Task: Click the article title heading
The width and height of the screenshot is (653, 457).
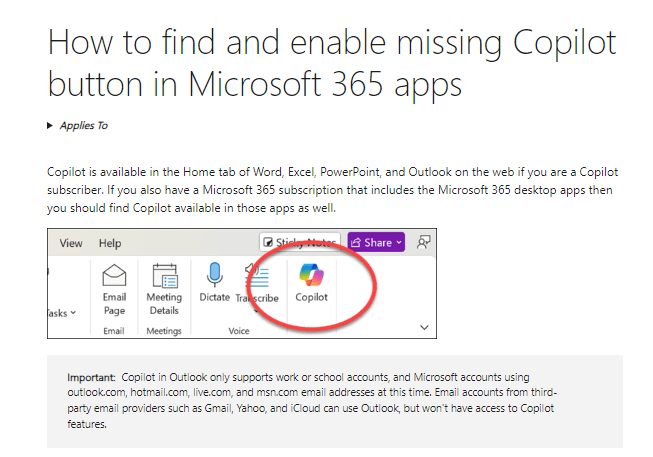Action: click(x=331, y=63)
